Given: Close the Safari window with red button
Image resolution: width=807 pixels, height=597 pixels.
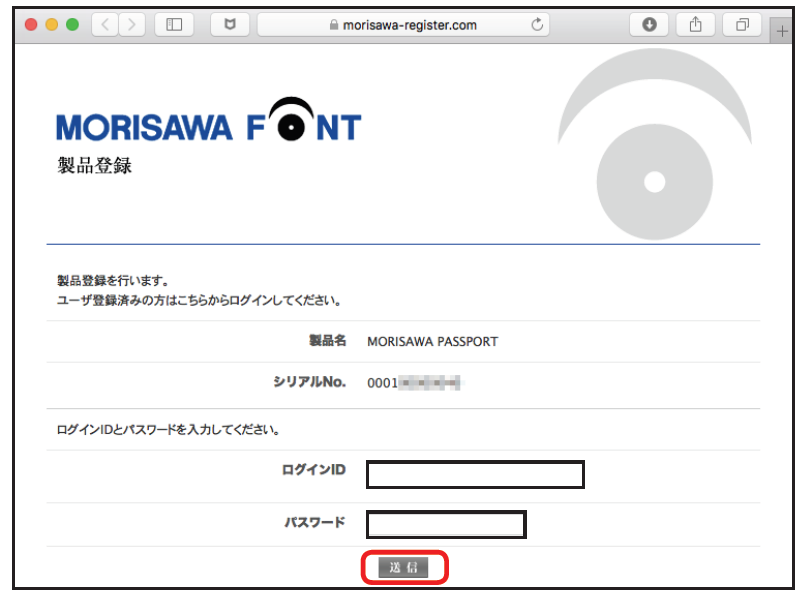Looking at the screenshot, I should pos(31,24).
